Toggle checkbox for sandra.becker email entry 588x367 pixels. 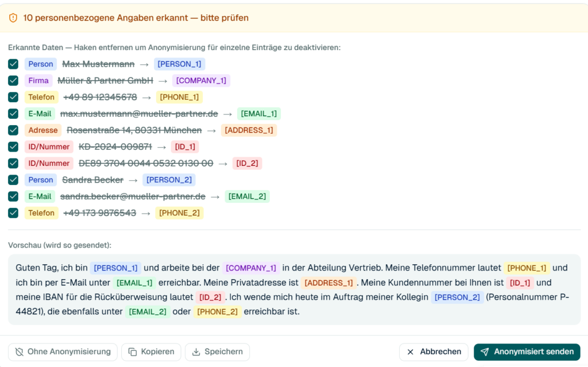13,196
